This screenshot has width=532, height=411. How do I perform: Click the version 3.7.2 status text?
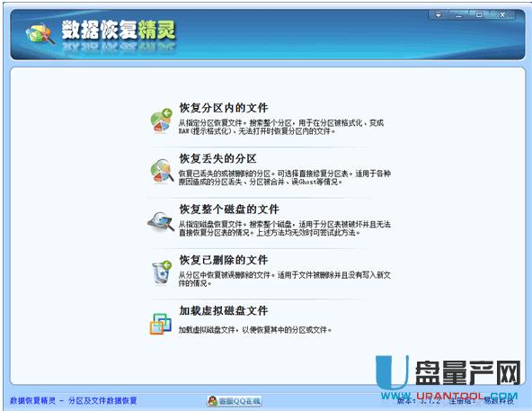pyautogui.click(x=419, y=401)
